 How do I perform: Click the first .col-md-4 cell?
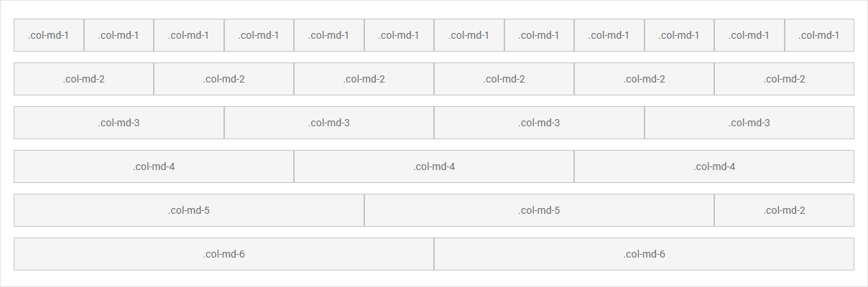pos(154,166)
